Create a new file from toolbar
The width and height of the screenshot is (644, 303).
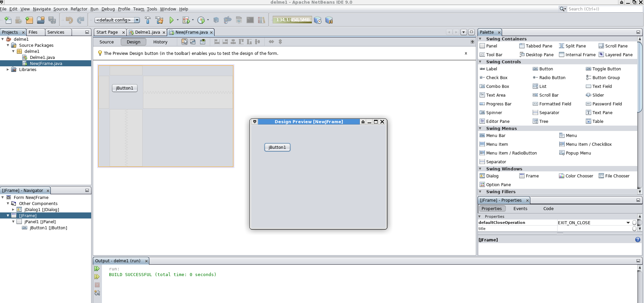[8, 20]
